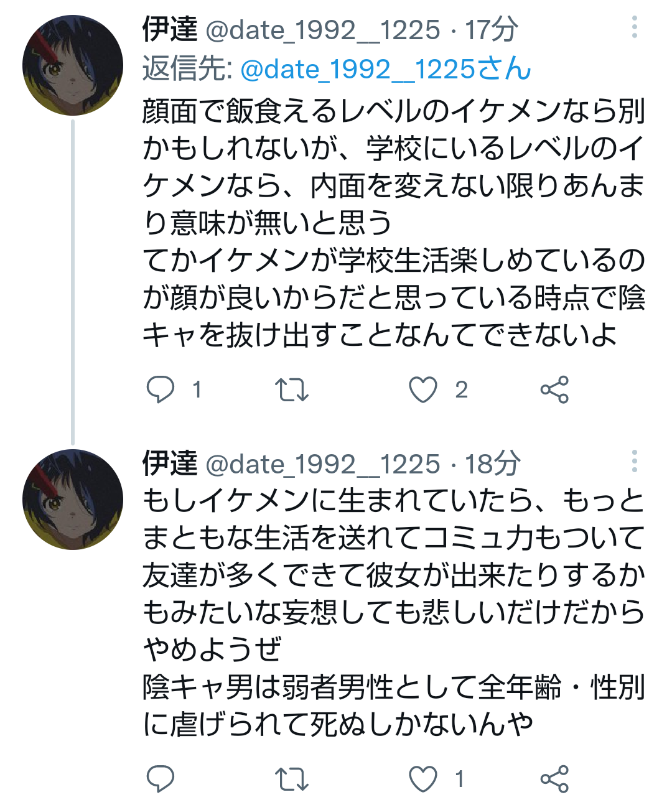Open the tweet text starting with もしイケメンに
Image resolution: width=672 pixels, height=810 pixels.
coord(393,612)
